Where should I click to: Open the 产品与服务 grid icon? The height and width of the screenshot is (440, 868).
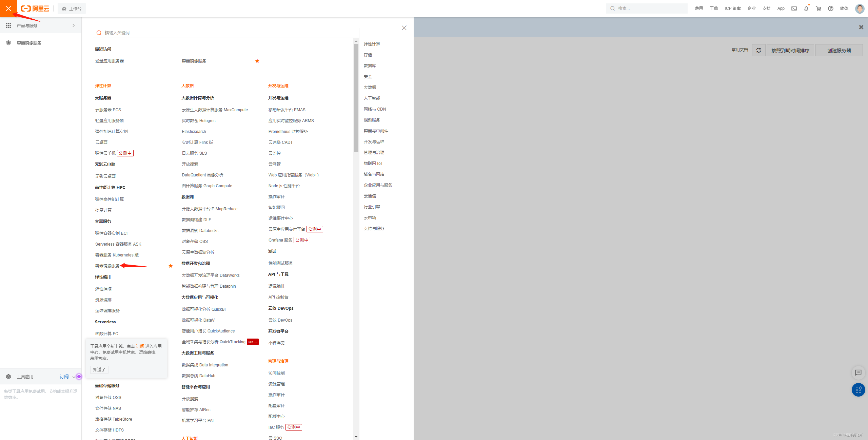point(8,25)
